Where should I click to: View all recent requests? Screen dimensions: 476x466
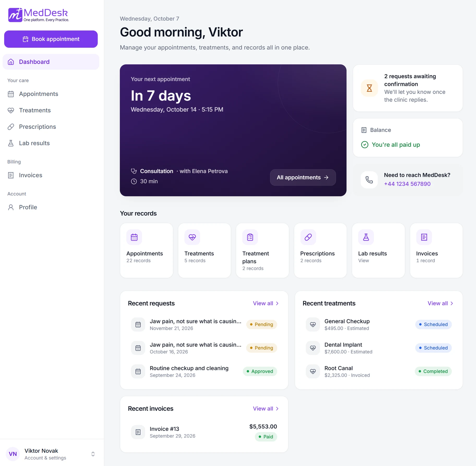[x=266, y=303]
